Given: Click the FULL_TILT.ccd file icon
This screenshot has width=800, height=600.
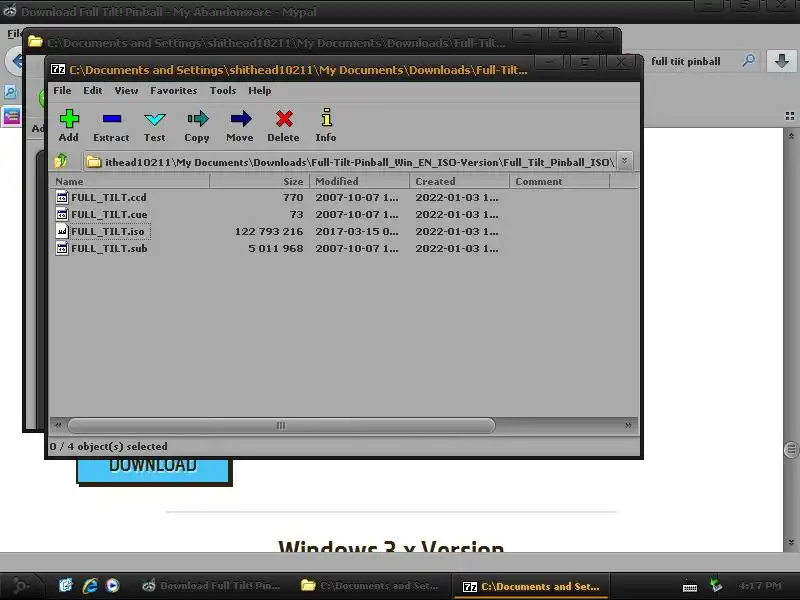Looking at the screenshot, I should (62, 197).
